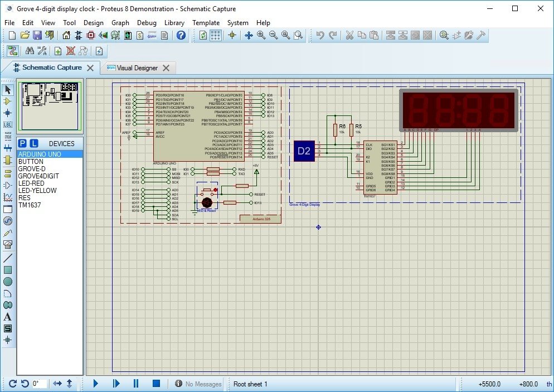The image size is (554, 392).
Task: Toggle the wire autorouter button
Action: (12, 51)
